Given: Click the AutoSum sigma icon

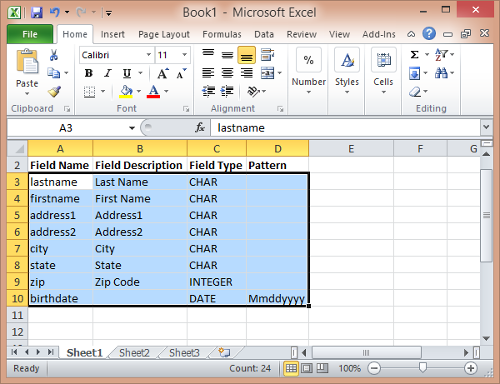Looking at the screenshot, I should click(x=414, y=55).
